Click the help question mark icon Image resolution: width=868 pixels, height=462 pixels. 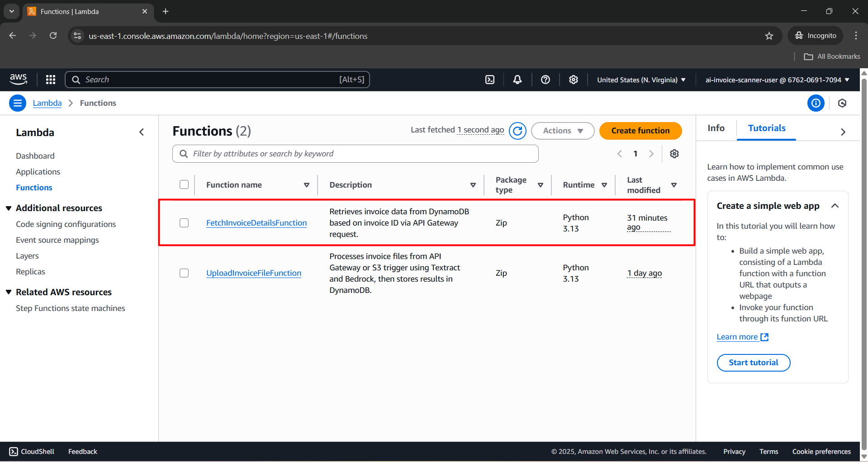coord(545,80)
